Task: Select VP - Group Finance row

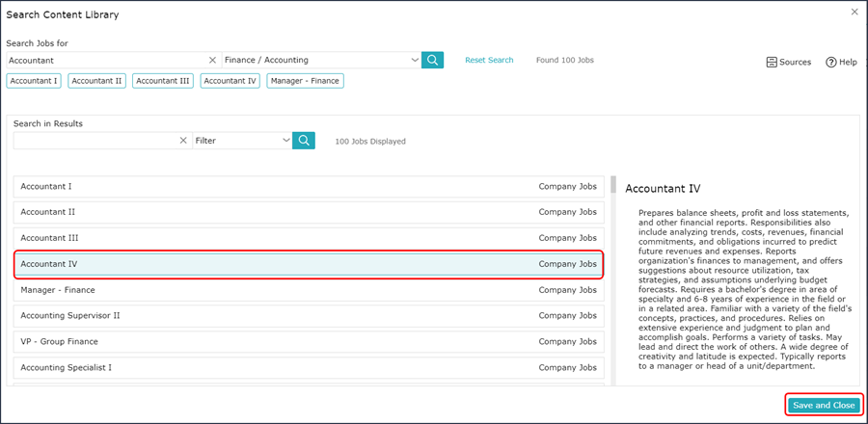Action: click(x=309, y=342)
